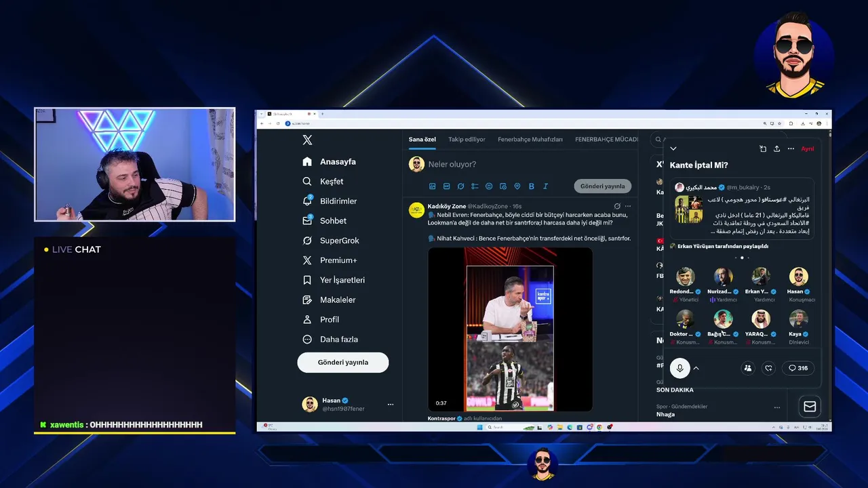Open Doktor speaker avatar

coord(686,319)
